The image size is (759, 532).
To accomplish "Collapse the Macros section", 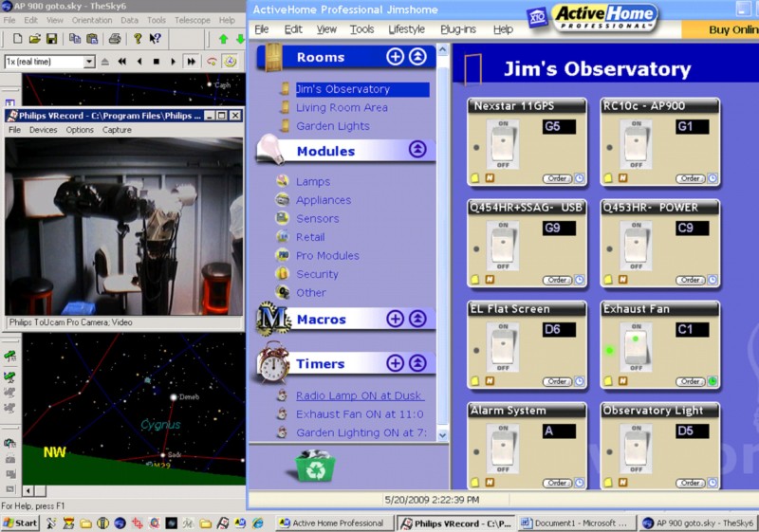I will (417, 319).
